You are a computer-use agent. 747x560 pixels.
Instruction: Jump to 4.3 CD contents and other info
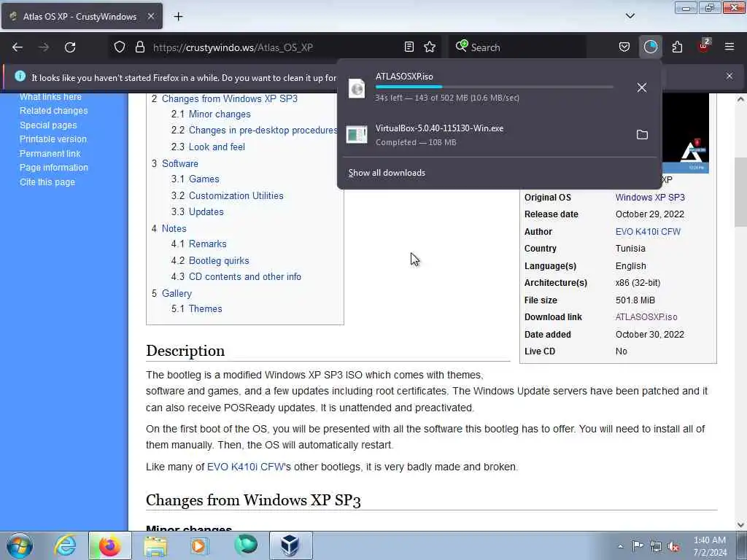coord(245,276)
